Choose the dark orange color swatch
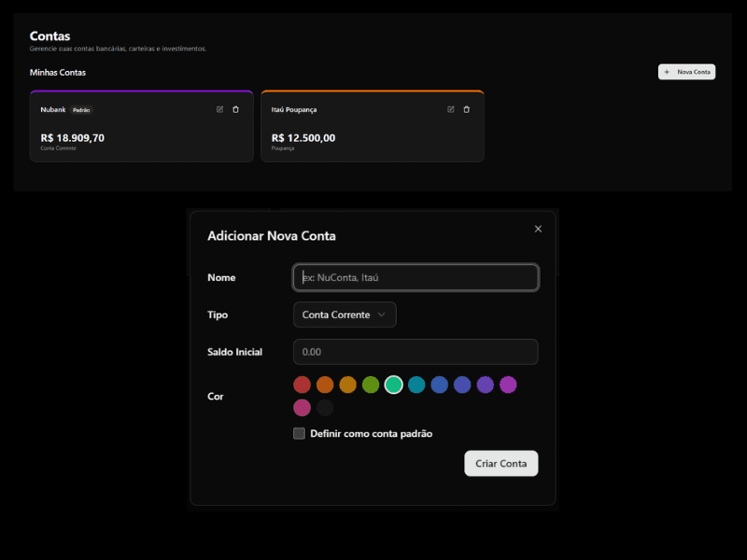 tap(325, 385)
